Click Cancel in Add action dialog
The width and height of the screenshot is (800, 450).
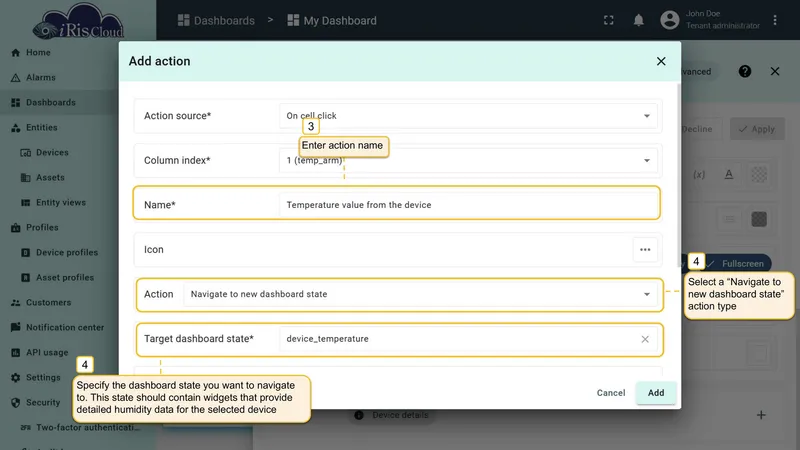pyautogui.click(x=611, y=393)
